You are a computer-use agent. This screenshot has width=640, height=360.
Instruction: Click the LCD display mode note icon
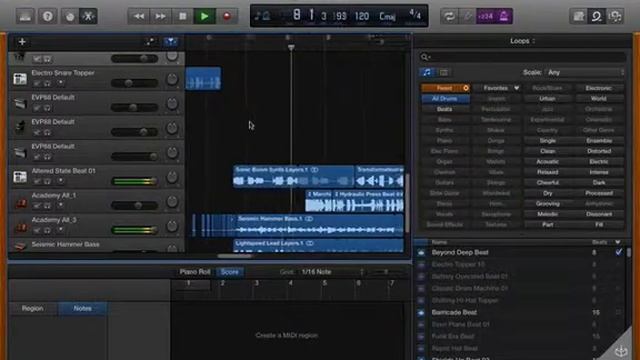262,16
